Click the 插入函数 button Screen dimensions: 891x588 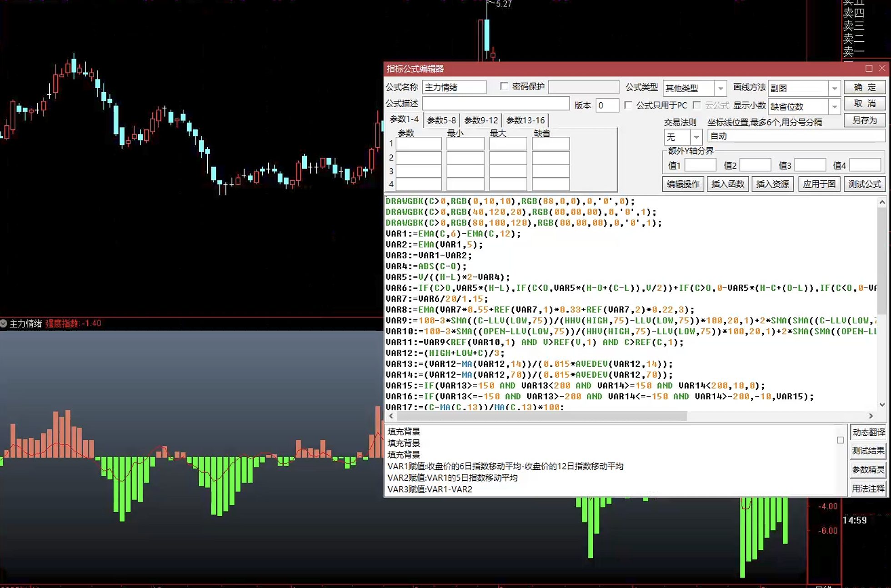[728, 184]
